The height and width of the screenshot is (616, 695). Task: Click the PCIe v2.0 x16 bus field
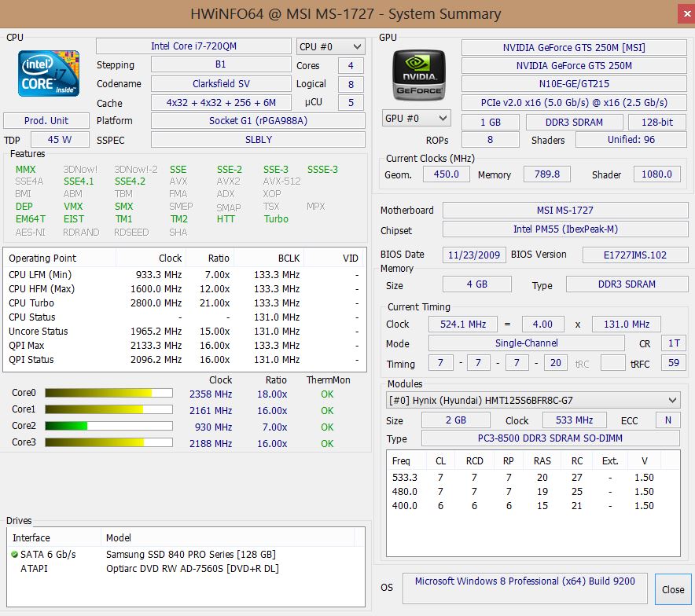(574, 103)
